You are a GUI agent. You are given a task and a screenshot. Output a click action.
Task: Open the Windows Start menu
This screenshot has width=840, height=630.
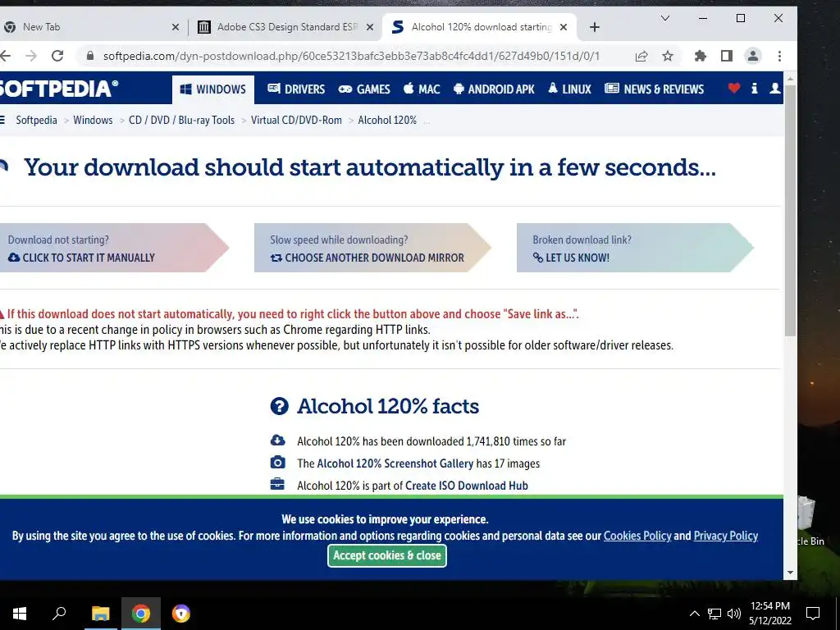(20, 614)
